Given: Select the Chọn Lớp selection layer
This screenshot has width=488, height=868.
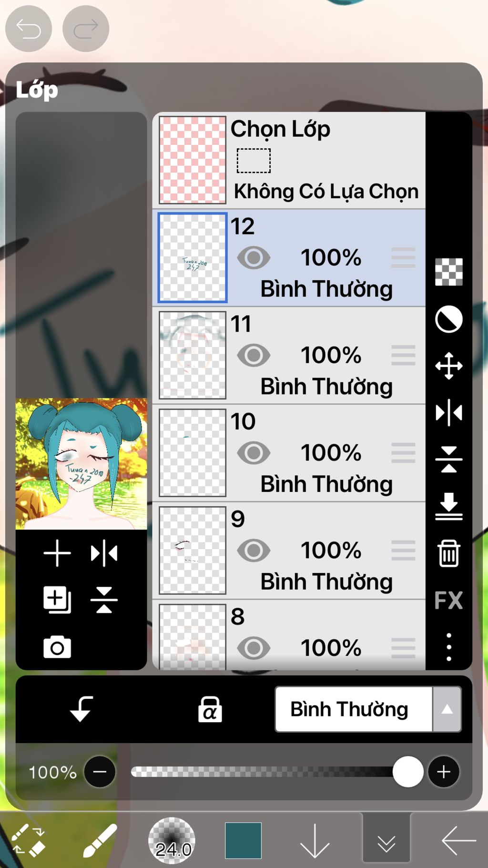Looking at the screenshot, I should pyautogui.click(x=289, y=160).
